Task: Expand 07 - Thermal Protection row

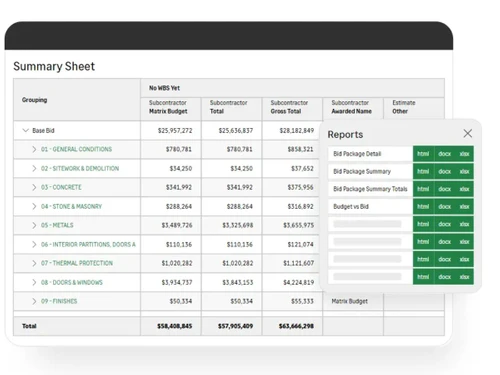Action: pos(34,263)
